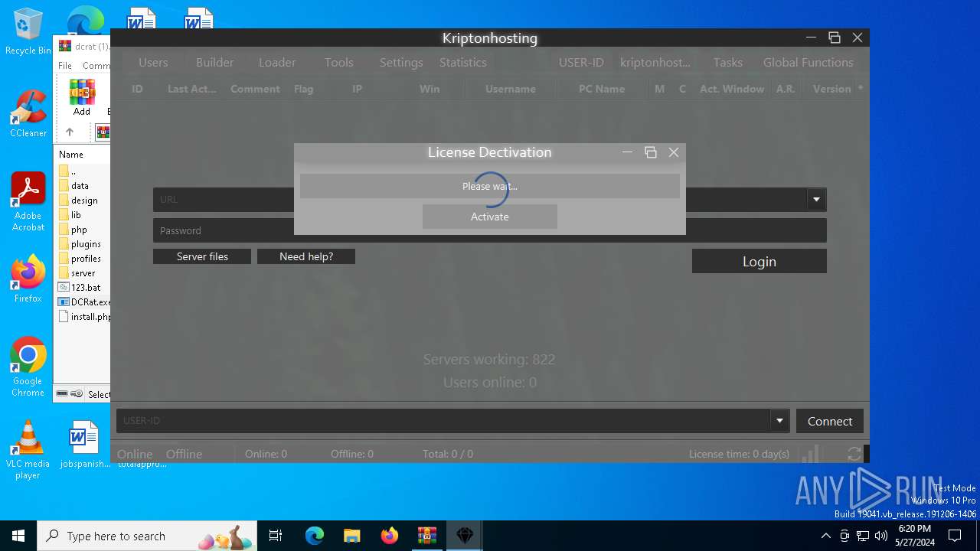980x551 pixels.
Task: Click the Login button
Action: pos(759,261)
